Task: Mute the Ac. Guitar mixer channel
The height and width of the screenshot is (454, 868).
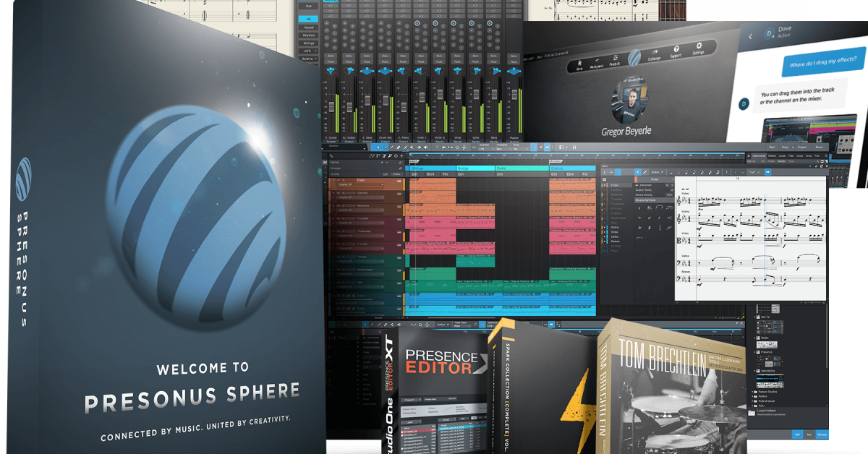Action: click(349, 61)
